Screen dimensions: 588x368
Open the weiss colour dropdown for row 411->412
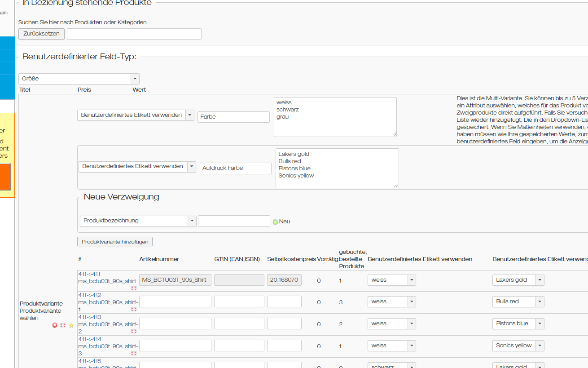tap(412, 301)
